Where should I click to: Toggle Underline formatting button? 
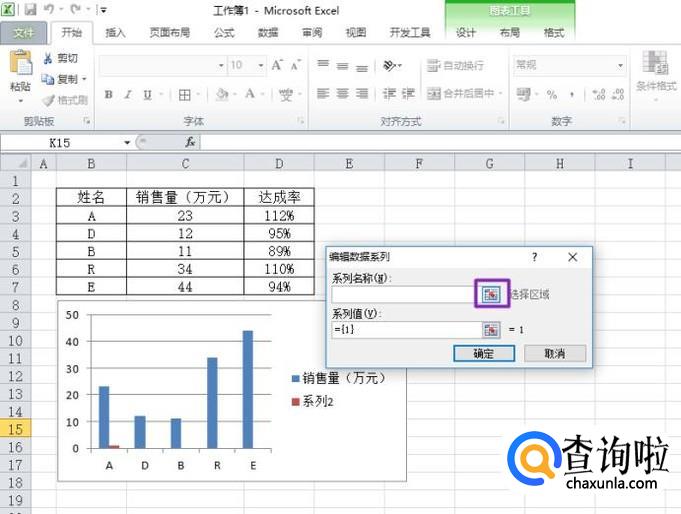[x=146, y=95]
